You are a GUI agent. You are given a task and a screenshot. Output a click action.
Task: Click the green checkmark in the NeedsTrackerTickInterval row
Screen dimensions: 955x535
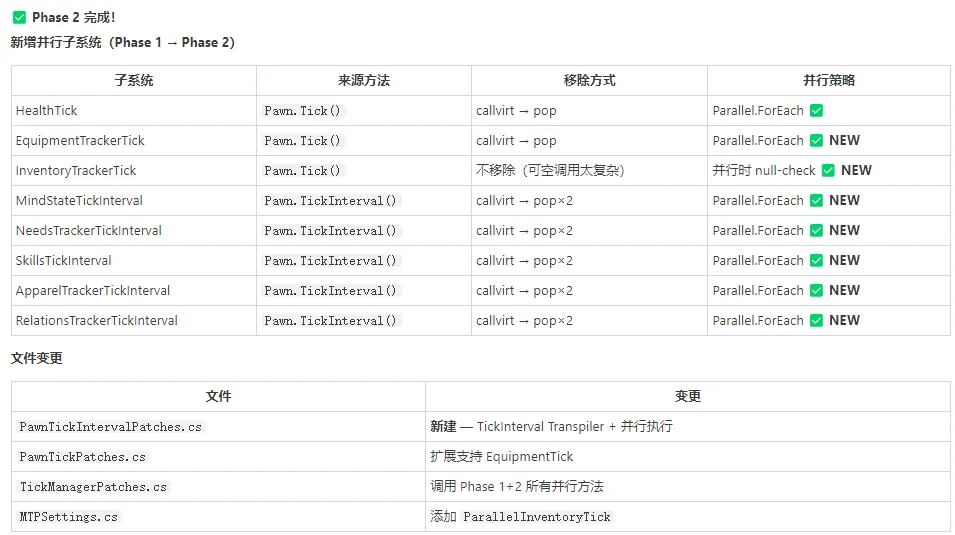pyautogui.click(x=817, y=231)
